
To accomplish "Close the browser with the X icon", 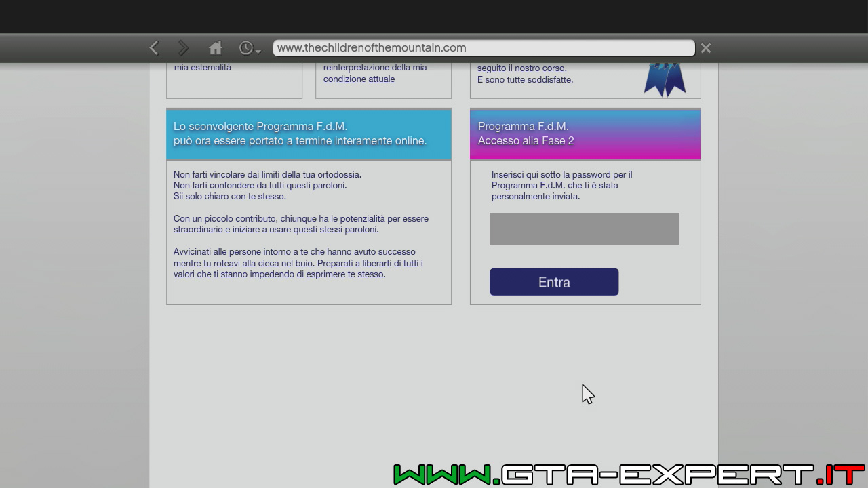I will click(x=706, y=48).
